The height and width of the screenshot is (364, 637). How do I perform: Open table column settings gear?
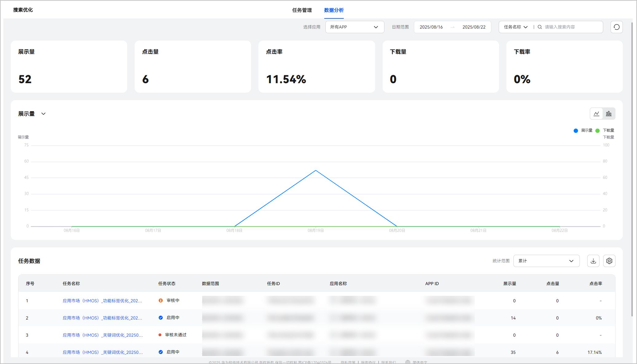point(609,261)
